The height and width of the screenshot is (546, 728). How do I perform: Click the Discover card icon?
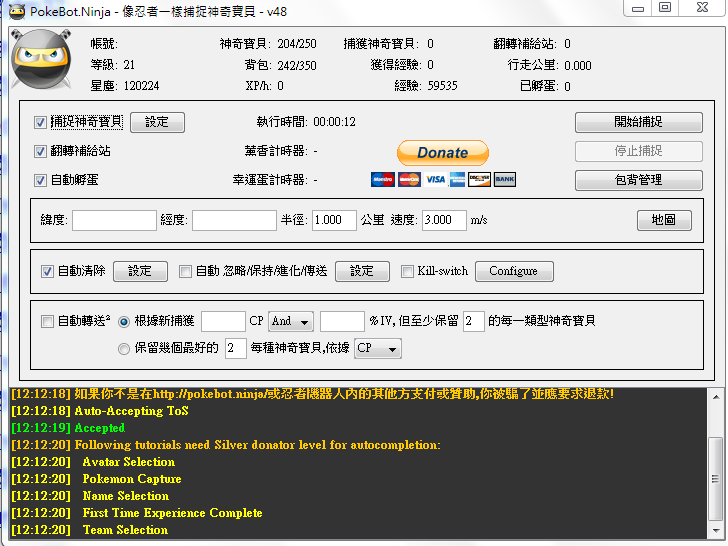pos(479,179)
